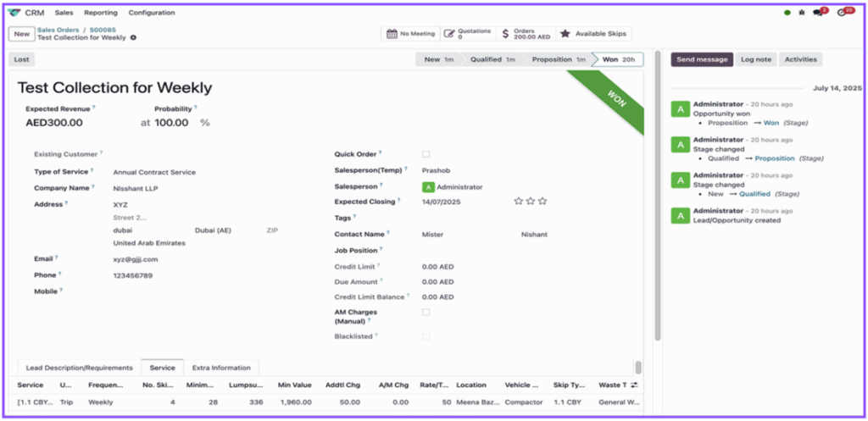Set priority with the third star
The height and width of the screenshot is (421, 868).
pyautogui.click(x=542, y=202)
